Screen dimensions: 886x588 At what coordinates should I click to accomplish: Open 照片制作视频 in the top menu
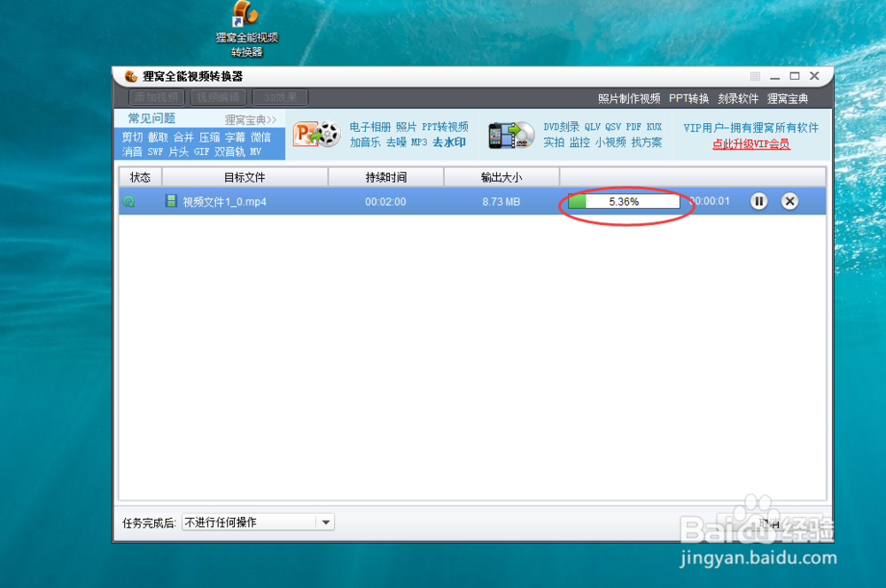click(x=629, y=99)
